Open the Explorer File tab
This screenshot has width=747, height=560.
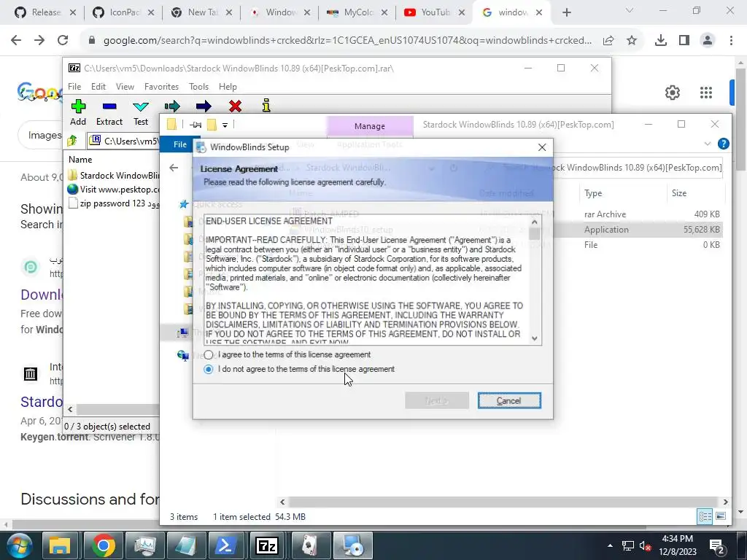(x=180, y=144)
